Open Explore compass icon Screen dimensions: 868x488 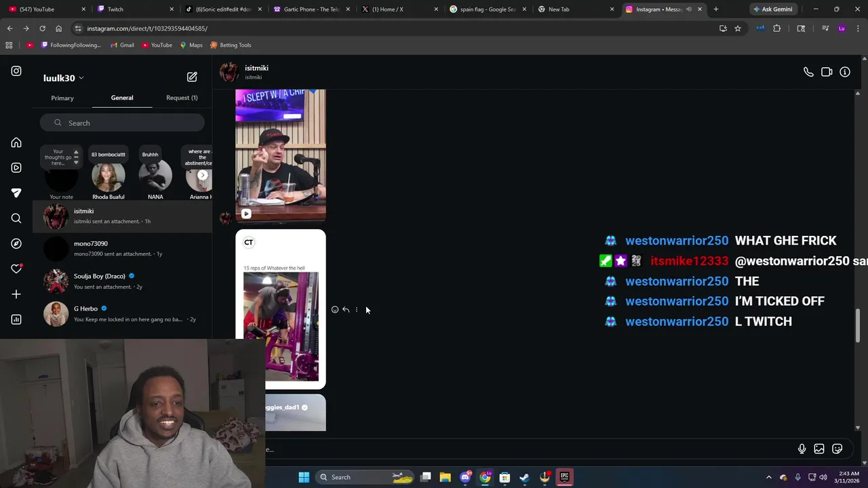click(x=16, y=243)
